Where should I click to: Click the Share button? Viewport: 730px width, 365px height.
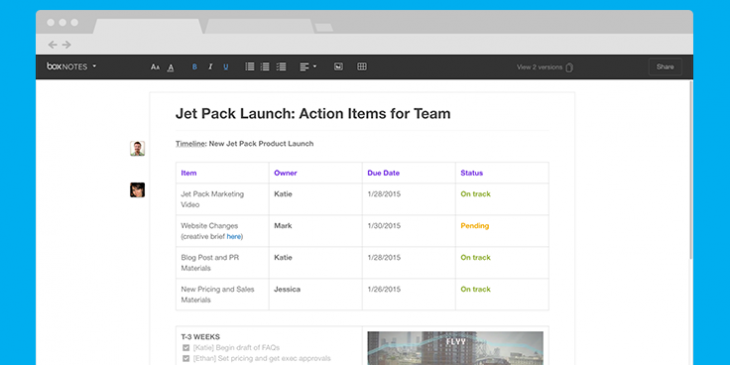(x=665, y=67)
